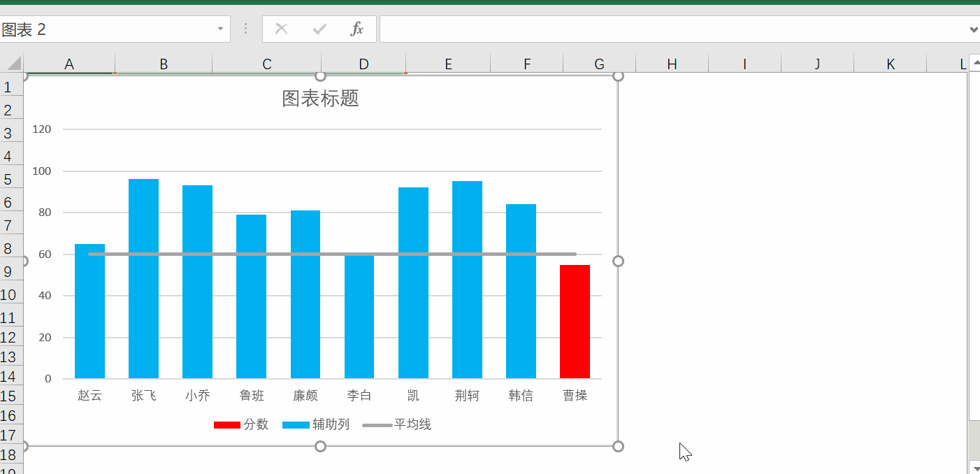Screen dimensions: 980x474
Task: Click the chart's top-right corner handle
Action: pyautogui.click(x=618, y=76)
